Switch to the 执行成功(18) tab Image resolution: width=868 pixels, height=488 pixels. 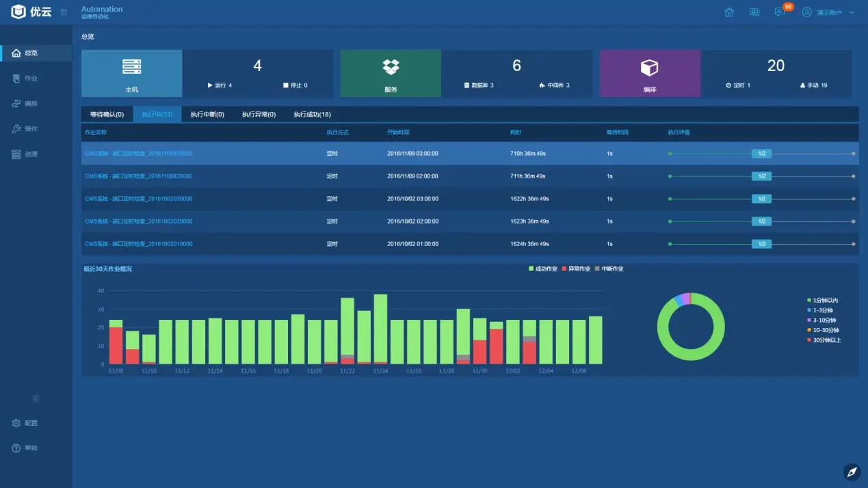(312, 114)
